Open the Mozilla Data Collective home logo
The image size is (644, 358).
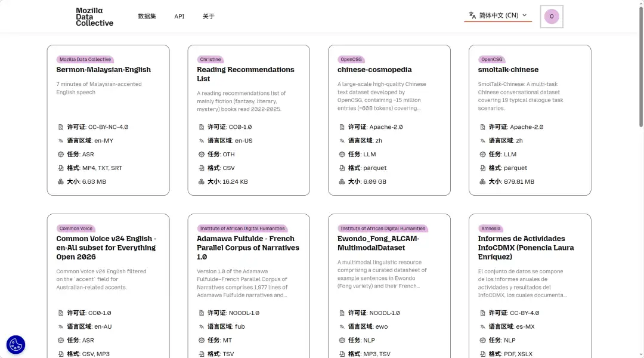tap(94, 17)
